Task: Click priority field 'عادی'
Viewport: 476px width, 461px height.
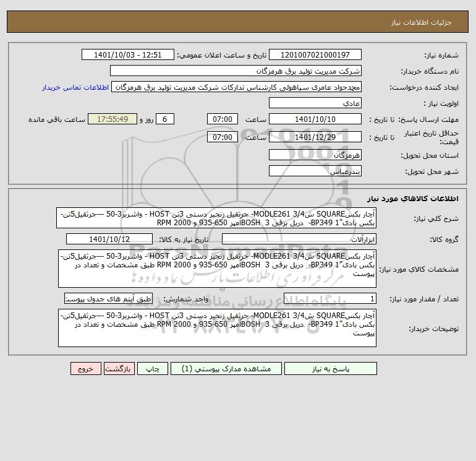Action: tap(315, 103)
